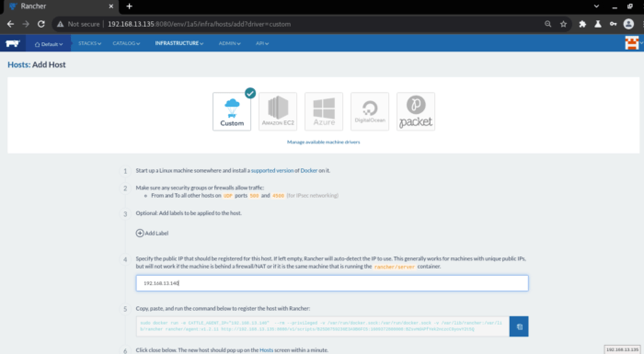Open the Admin menu
This screenshot has height=354, width=644.
coord(229,43)
